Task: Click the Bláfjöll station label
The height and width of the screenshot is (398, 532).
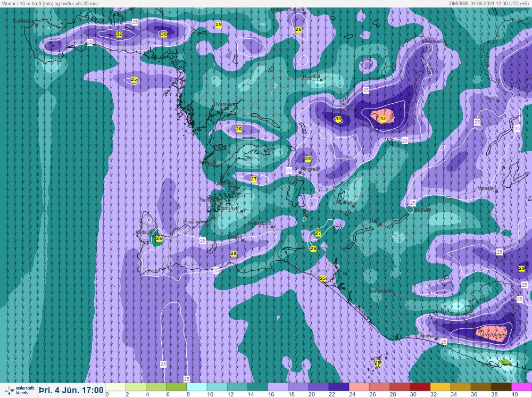Action: (x=235, y=237)
